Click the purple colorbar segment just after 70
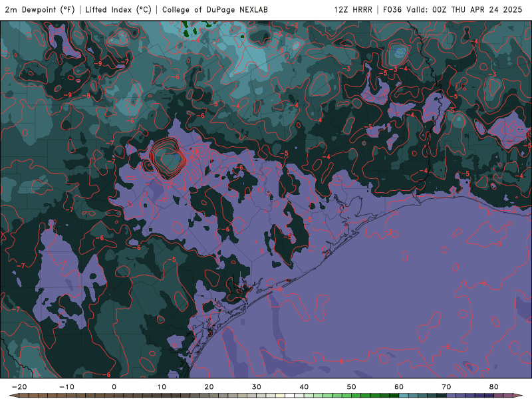 (452, 396)
